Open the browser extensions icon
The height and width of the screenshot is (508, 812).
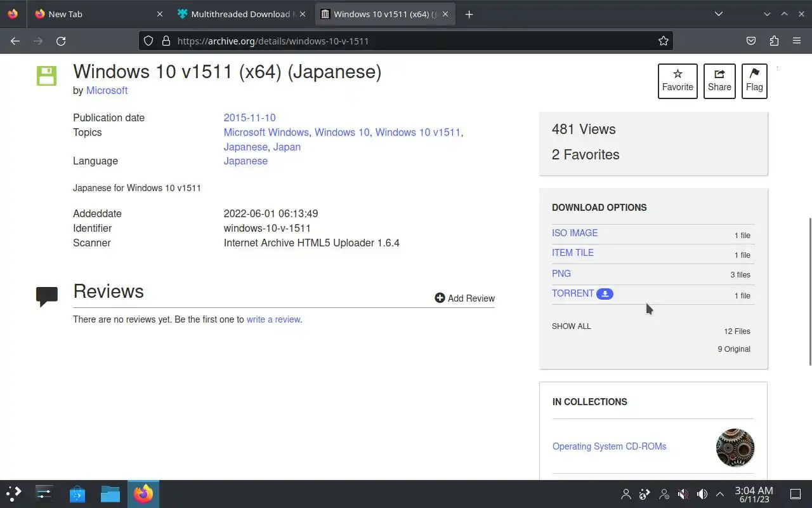pyautogui.click(x=774, y=41)
